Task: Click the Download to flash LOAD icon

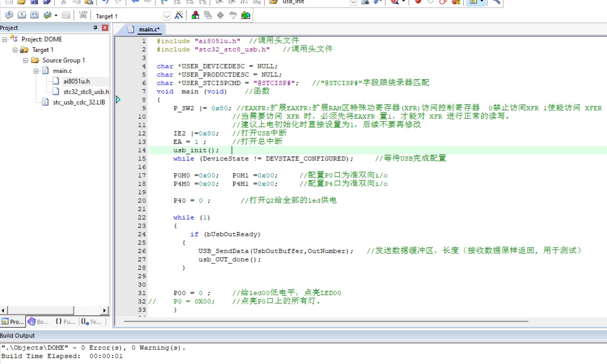Action: pos(83,16)
